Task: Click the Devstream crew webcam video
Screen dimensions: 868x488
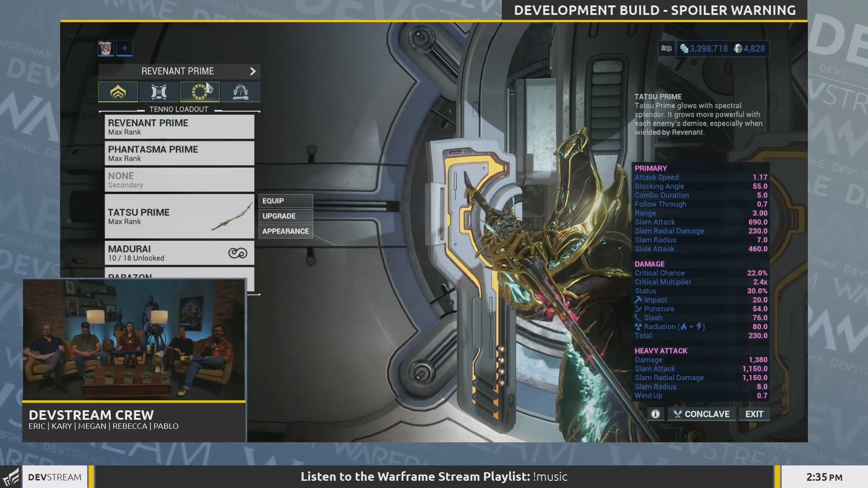Action: [134, 340]
